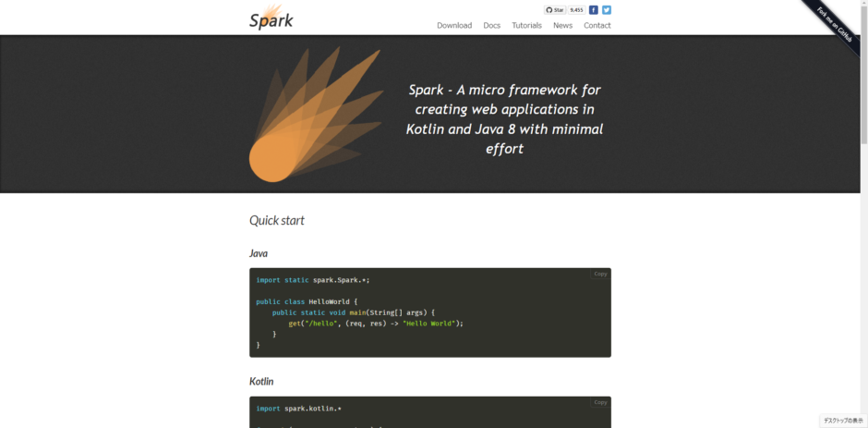Image resolution: width=868 pixels, height=428 pixels.
Task: Click the Kotlin import code line
Action: [x=298, y=409]
